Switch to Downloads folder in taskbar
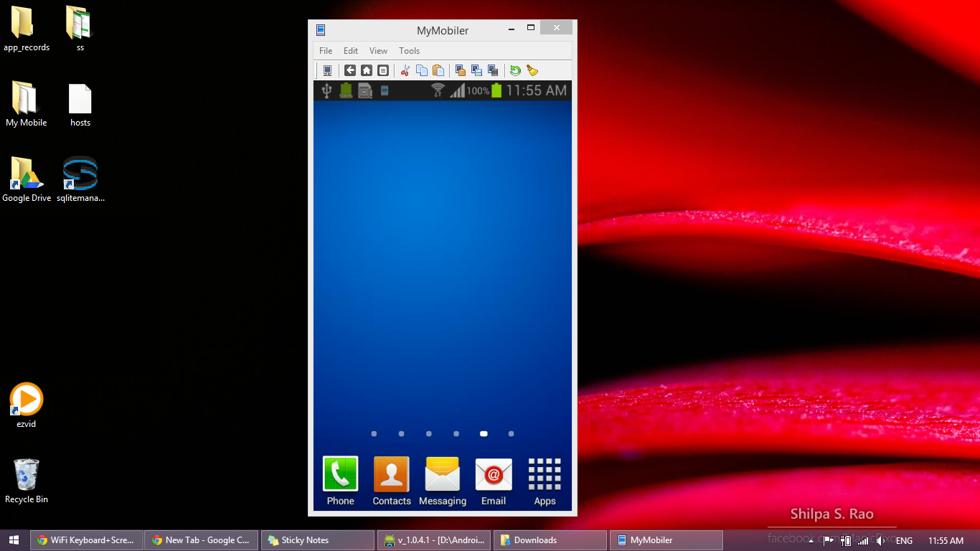Image resolution: width=980 pixels, height=551 pixels. [550, 540]
